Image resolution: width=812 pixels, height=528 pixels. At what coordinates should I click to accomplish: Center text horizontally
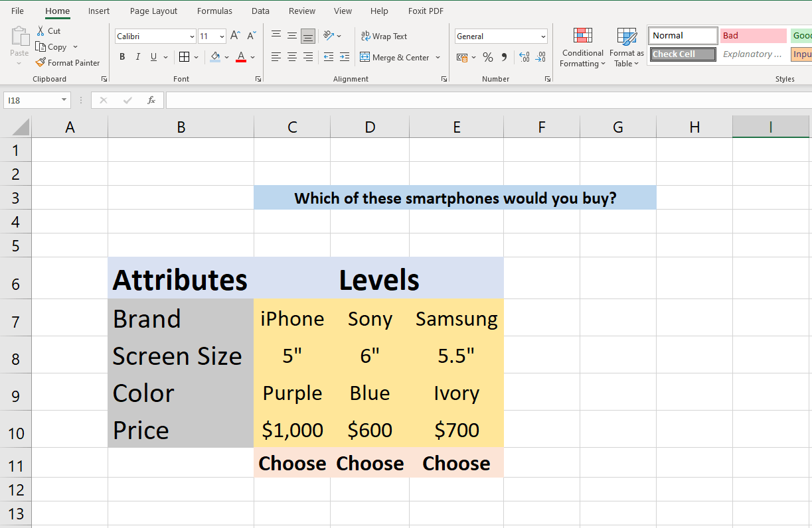pos(292,57)
